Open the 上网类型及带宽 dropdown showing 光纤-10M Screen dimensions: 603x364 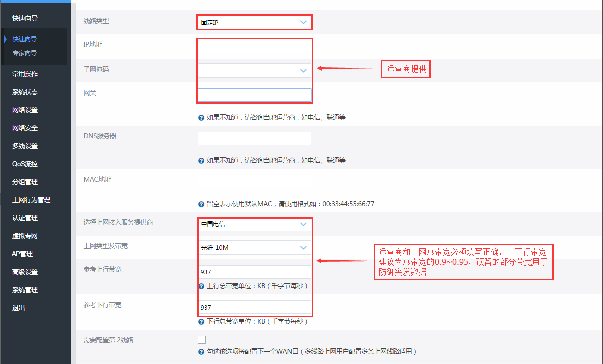254,247
